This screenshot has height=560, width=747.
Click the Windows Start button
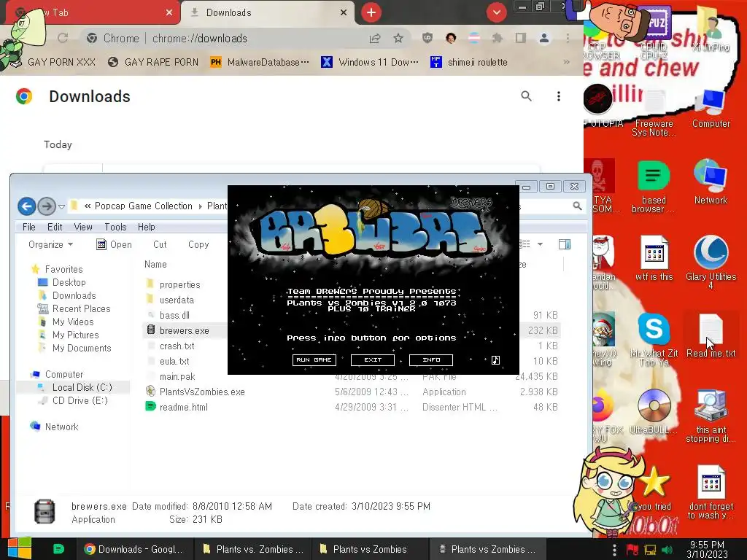point(19,548)
